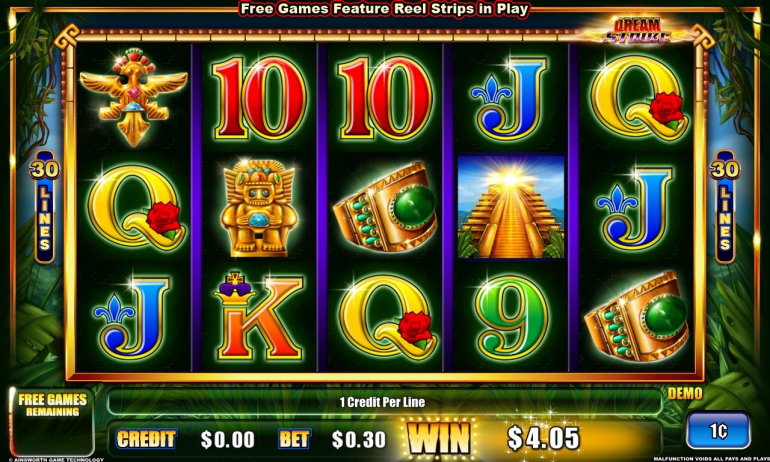Click the golden eagle symbol
Image resolution: width=770 pixels, height=462 pixels.
pyautogui.click(x=133, y=97)
